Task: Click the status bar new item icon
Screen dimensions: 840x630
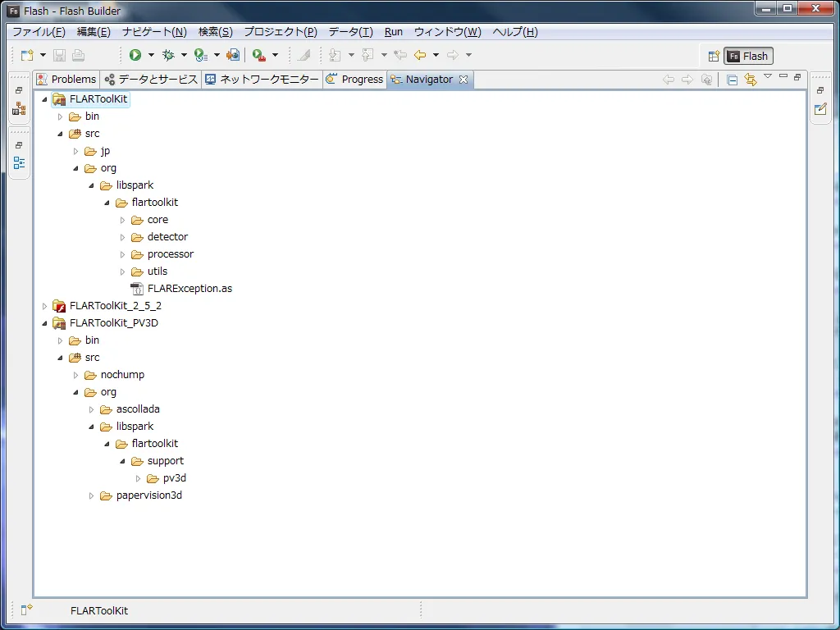Action: (x=26, y=609)
